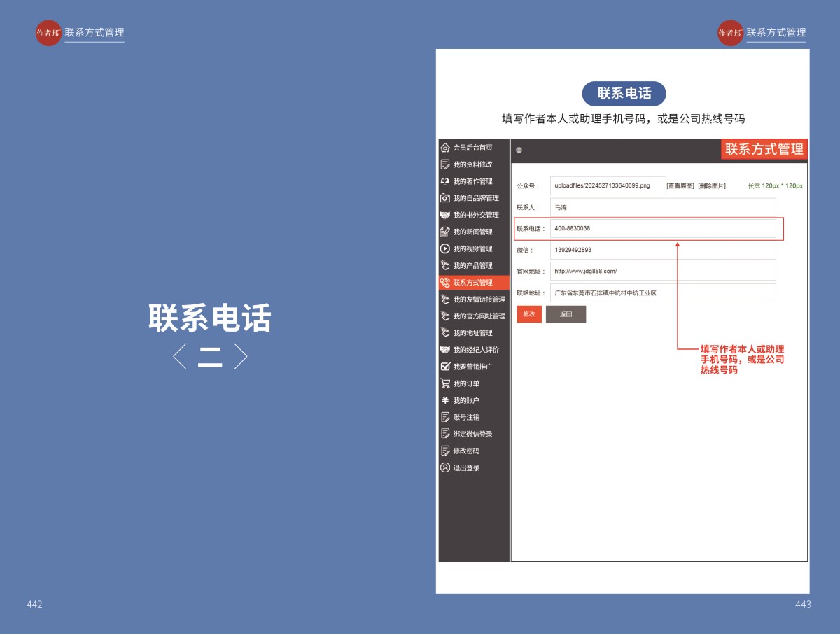
Task: Click the checkbox icon for 我要营销推广
Action: (x=444, y=367)
